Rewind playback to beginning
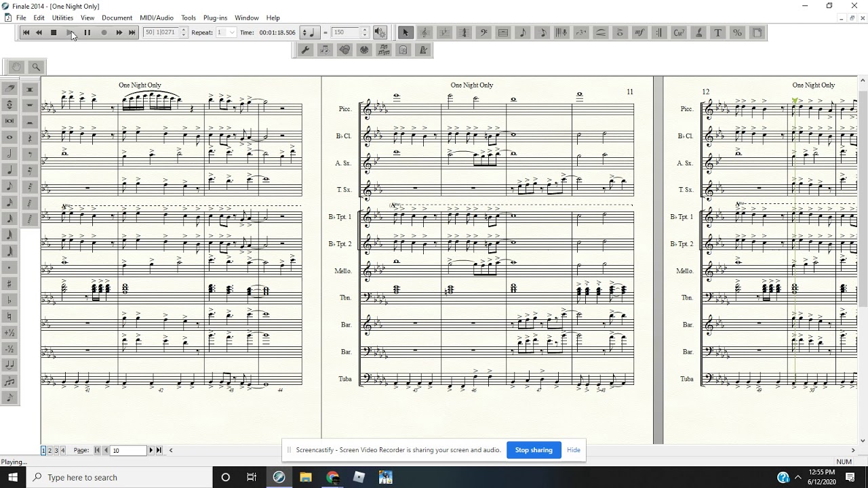 pyautogui.click(x=26, y=33)
